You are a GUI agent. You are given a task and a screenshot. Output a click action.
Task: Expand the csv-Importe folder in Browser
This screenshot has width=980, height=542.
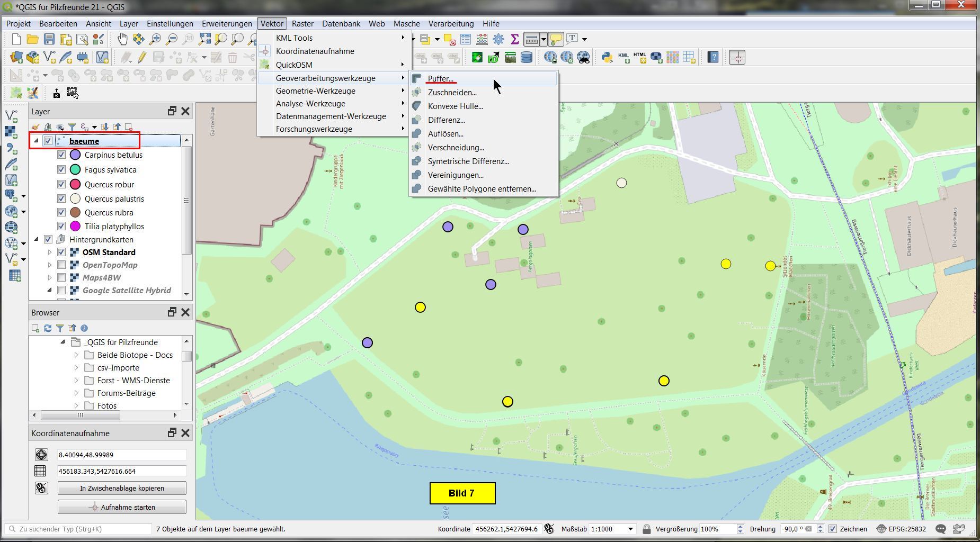[76, 368]
